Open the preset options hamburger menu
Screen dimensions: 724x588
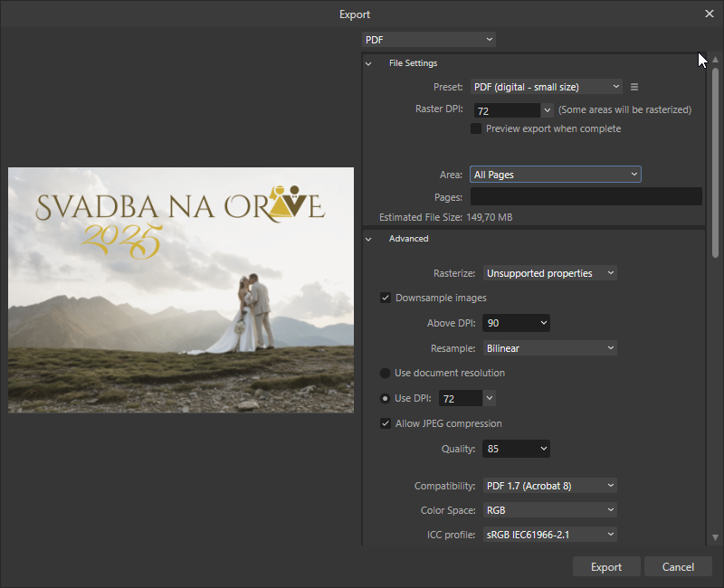[634, 87]
